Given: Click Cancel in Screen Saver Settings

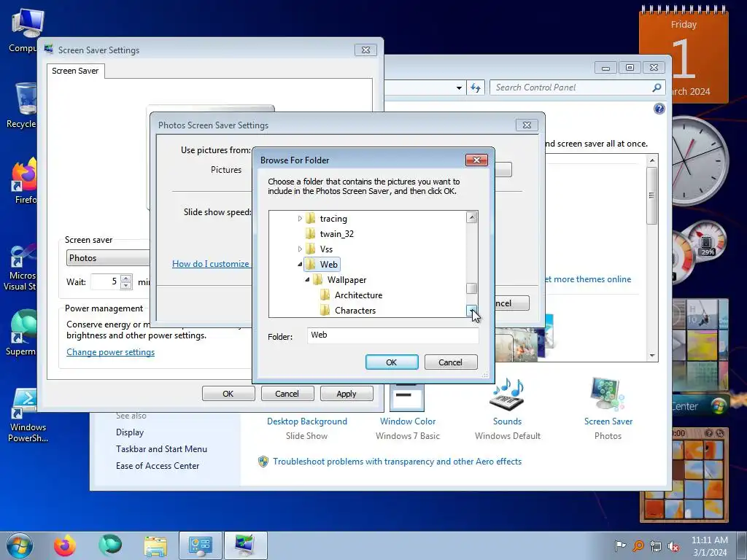Looking at the screenshot, I should [x=287, y=394].
